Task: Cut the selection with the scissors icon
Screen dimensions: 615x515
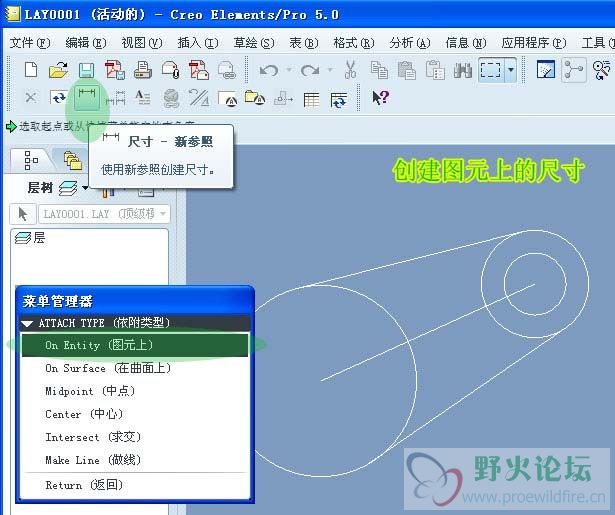Action: click(x=350, y=70)
